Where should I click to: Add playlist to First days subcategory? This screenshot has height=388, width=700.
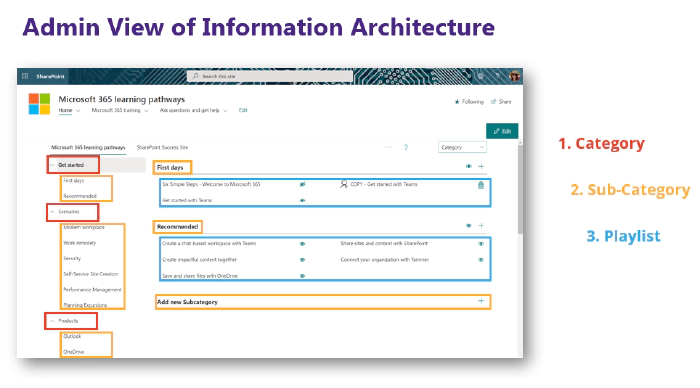tap(481, 166)
